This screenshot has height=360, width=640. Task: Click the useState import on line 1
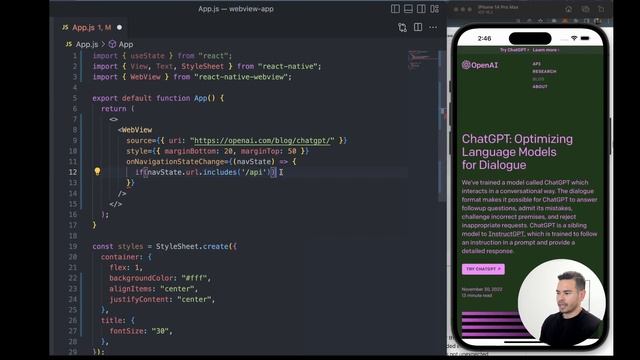[x=148, y=56]
